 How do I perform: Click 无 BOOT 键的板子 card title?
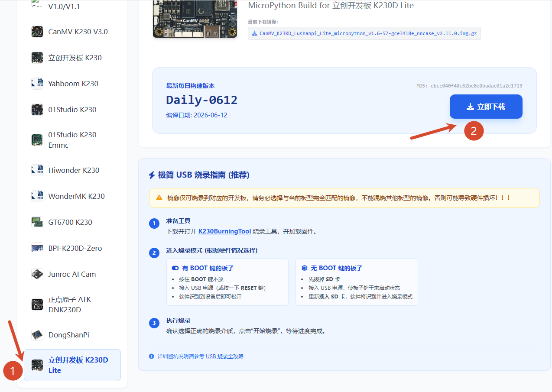(x=337, y=268)
